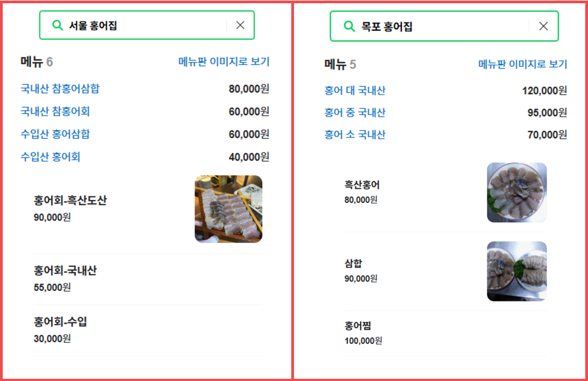The width and height of the screenshot is (588, 381).
Task: Click 홍어 중 국내산 menu link
Action: tap(354, 113)
